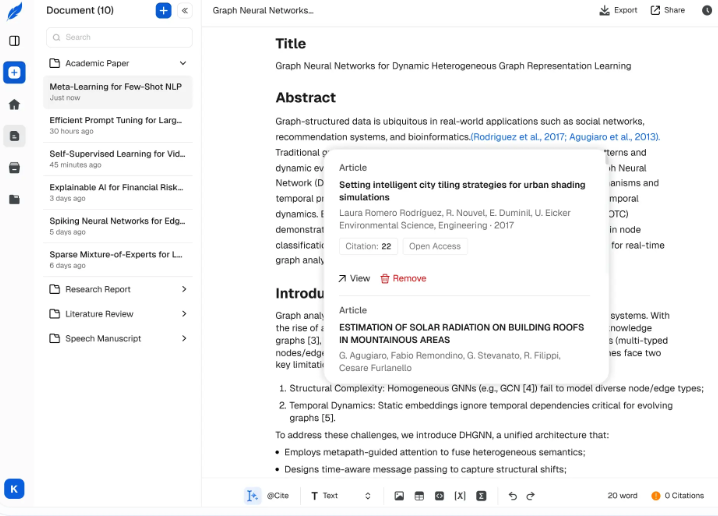Toggle the AI writing cursor tool
The height and width of the screenshot is (516, 718).
click(252, 496)
